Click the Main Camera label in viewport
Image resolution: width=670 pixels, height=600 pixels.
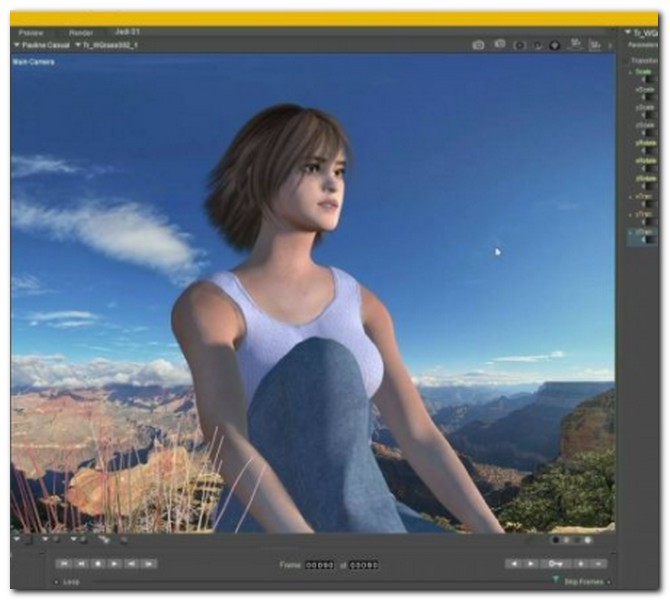pyautogui.click(x=33, y=62)
